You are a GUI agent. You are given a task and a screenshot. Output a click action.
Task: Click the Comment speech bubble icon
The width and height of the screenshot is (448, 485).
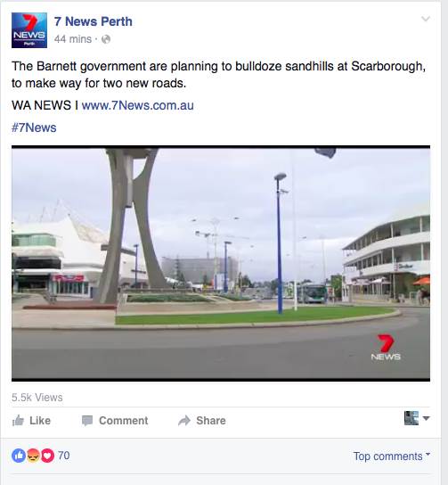point(87,421)
